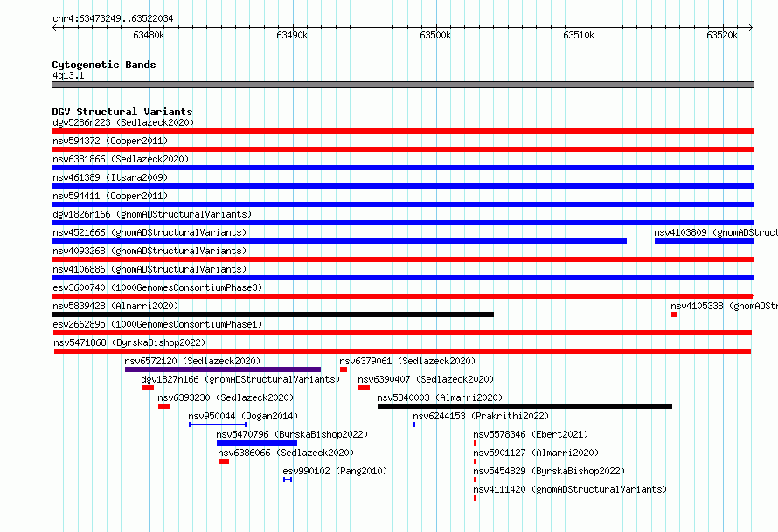
Task: Open the nsv5454829 (ByrskaBishop2022) label
Action: tap(549, 471)
